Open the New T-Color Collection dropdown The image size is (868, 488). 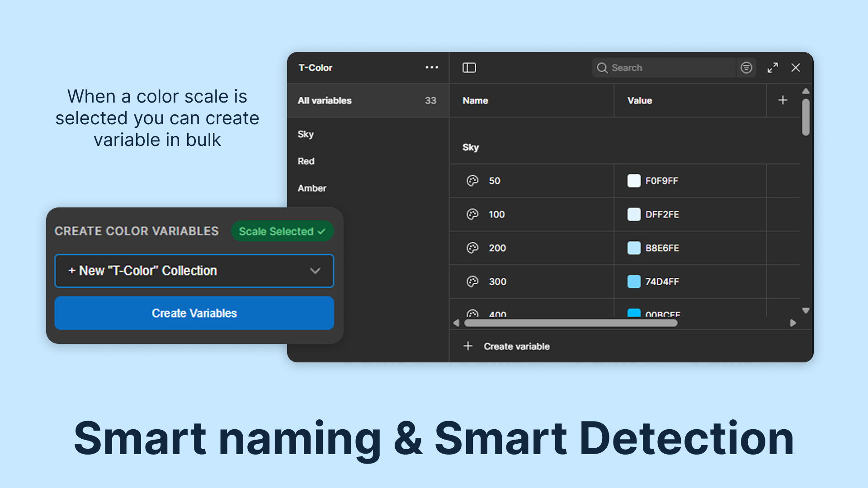pyautogui.click(x=194, y=271)
